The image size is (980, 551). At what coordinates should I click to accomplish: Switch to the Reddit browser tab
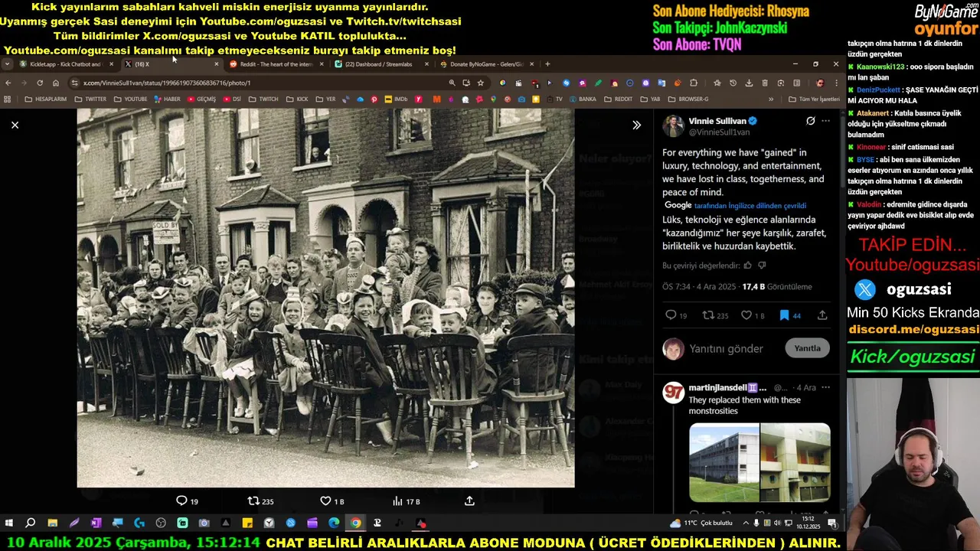(276, 64)
